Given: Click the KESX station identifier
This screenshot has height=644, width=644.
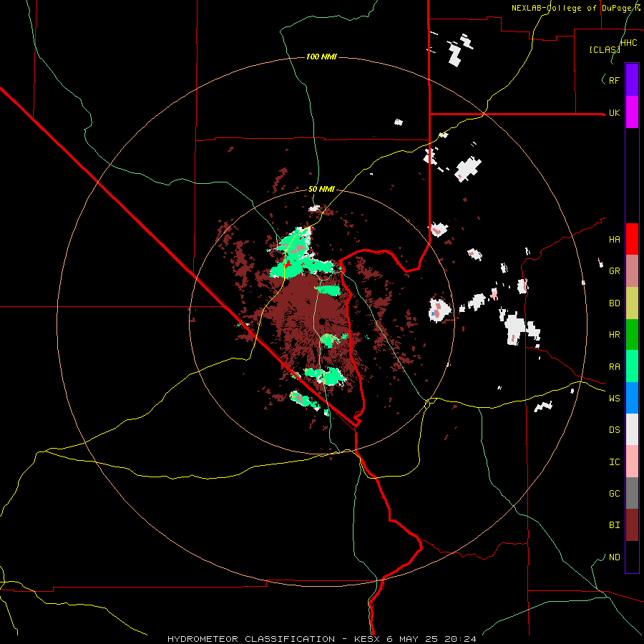Looking at the screenshot, I should [366, 639].
